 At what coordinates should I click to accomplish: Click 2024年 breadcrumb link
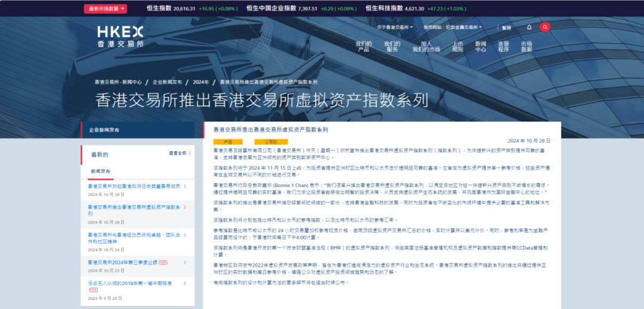[x=201, y=82]
